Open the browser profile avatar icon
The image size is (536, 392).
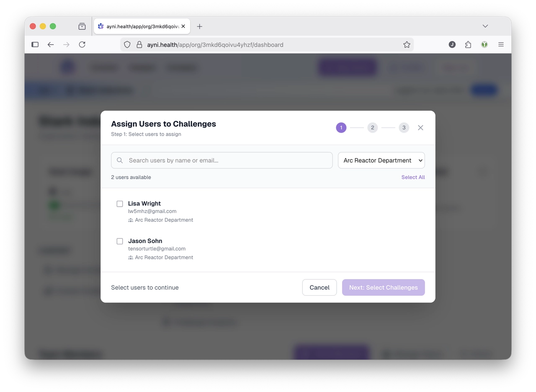[452, 44]
